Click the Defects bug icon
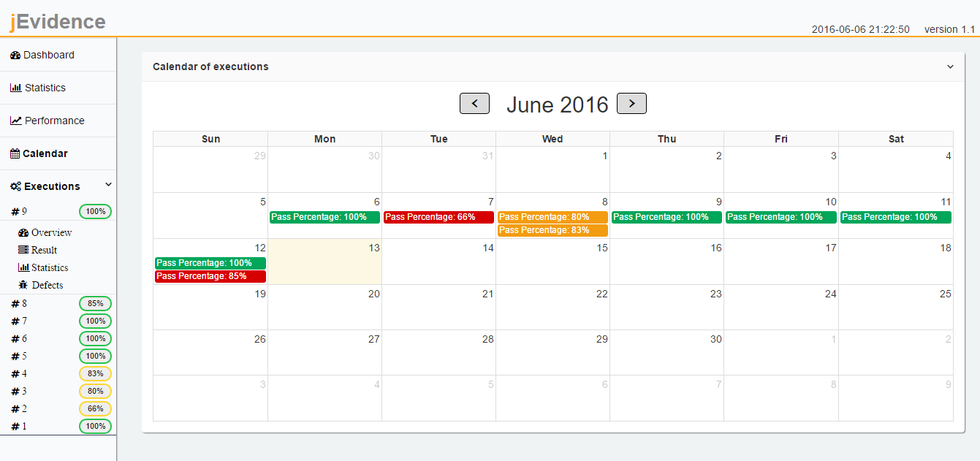The height and width of the screenshot is (461, 980). (23, 285)
